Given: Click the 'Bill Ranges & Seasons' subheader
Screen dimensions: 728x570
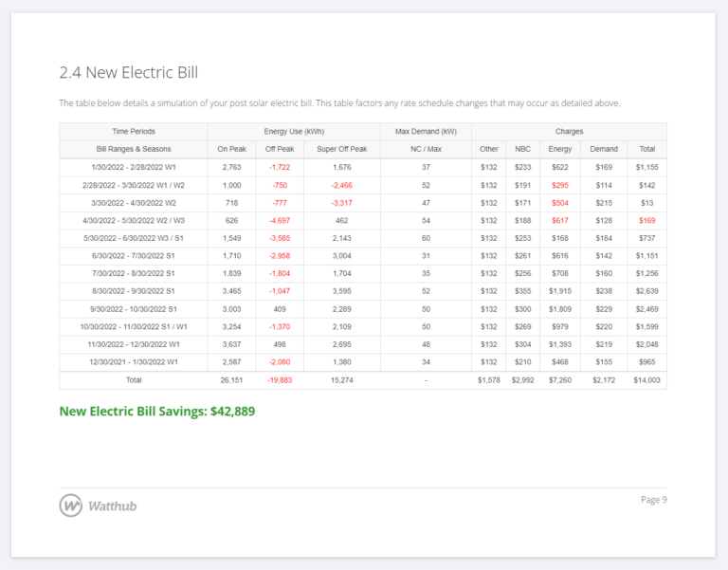Looking at the screenshot, I should pyautogui.click(x=134, y=149).
